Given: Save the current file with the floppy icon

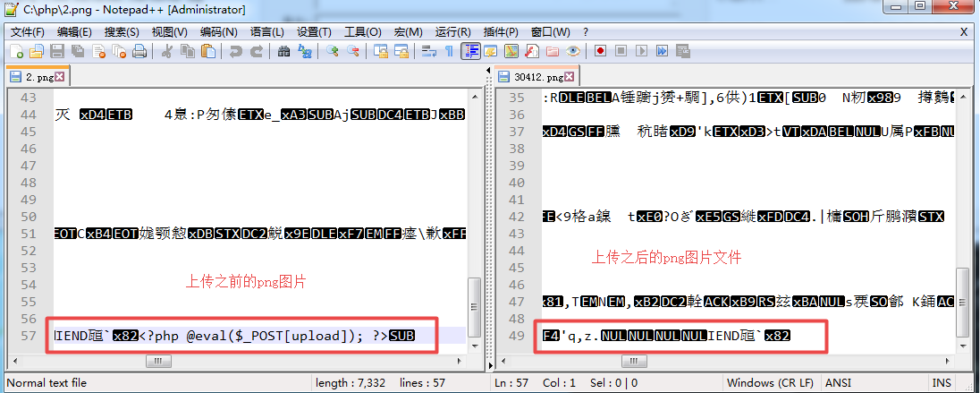Looking at the screenshot, I should [57, 51].
